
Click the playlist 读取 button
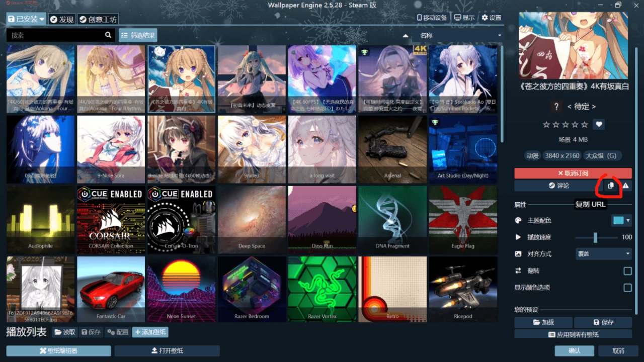coord(65,332)
